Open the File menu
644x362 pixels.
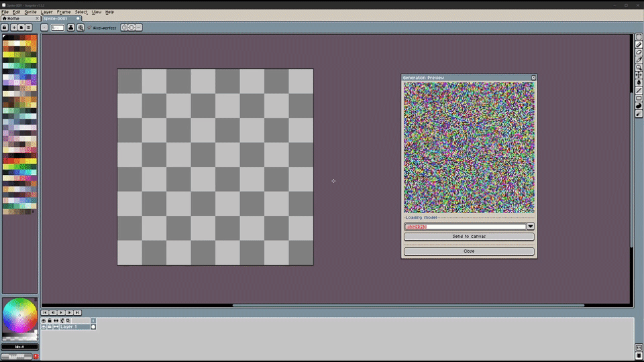[x=5, y=12]
